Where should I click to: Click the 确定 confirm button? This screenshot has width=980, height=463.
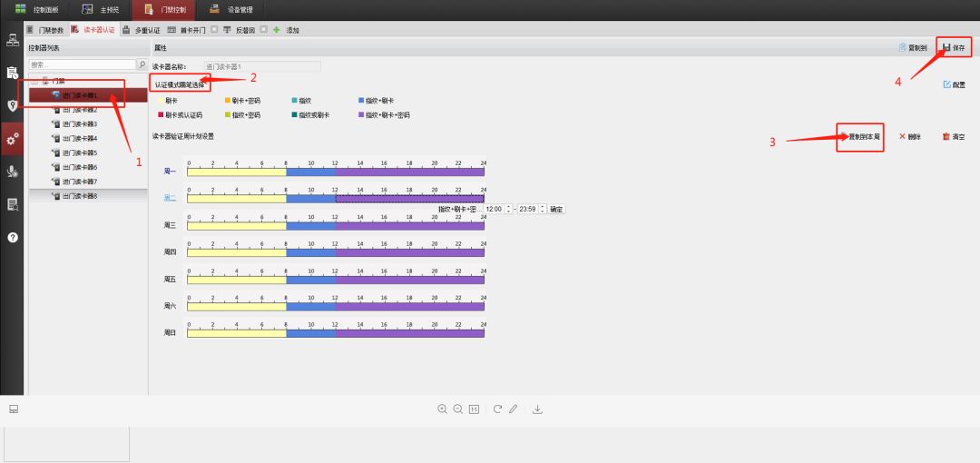(x=556, y=209)
